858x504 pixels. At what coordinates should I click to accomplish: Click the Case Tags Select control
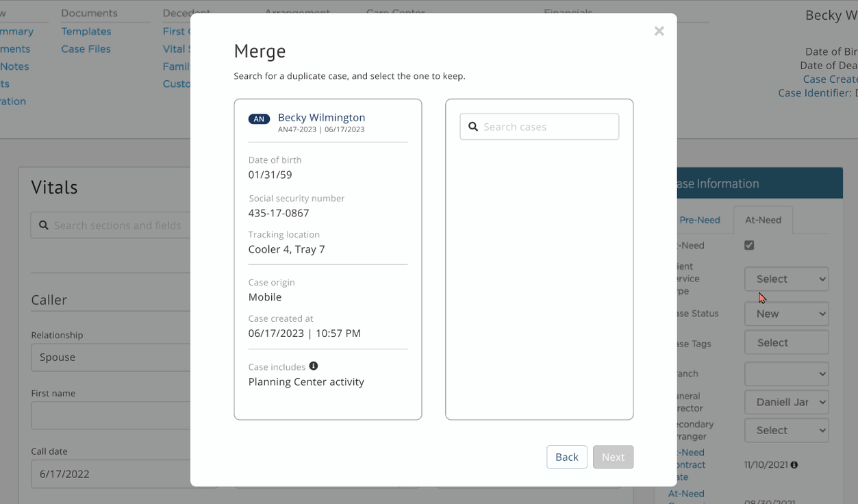(786, 342)
